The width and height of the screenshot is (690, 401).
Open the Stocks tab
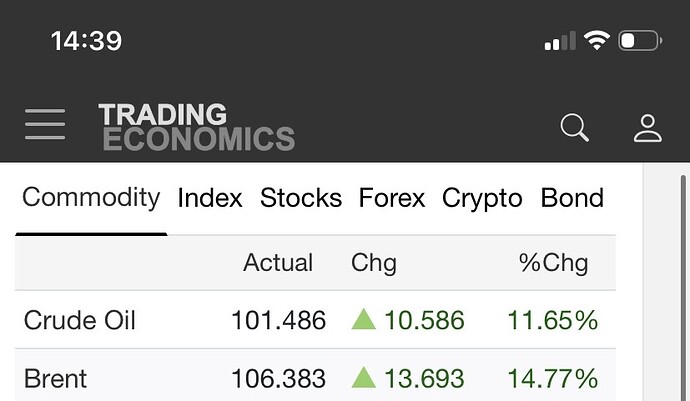point(301,198)
